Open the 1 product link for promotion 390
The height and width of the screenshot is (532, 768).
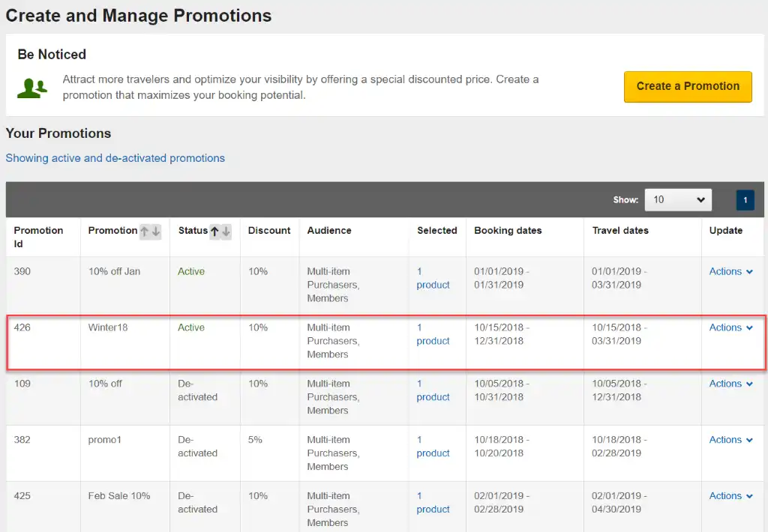click(433, 279)
